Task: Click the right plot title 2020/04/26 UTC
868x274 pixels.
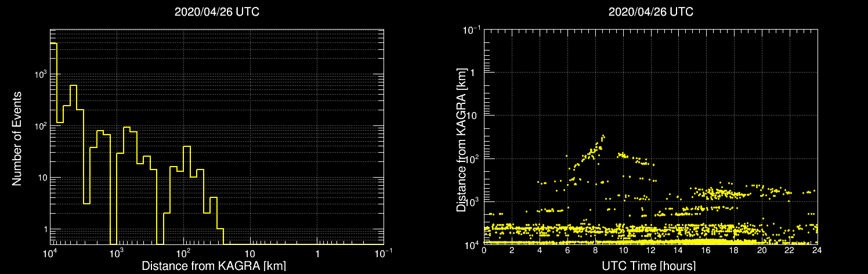Action: pyautogui.click(x=650, y=12)
